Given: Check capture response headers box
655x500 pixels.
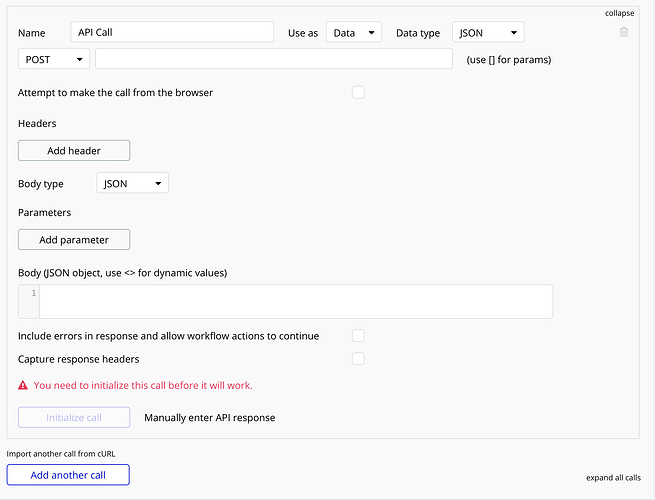Looking at the screenshot, I should [x=358, y=359].
